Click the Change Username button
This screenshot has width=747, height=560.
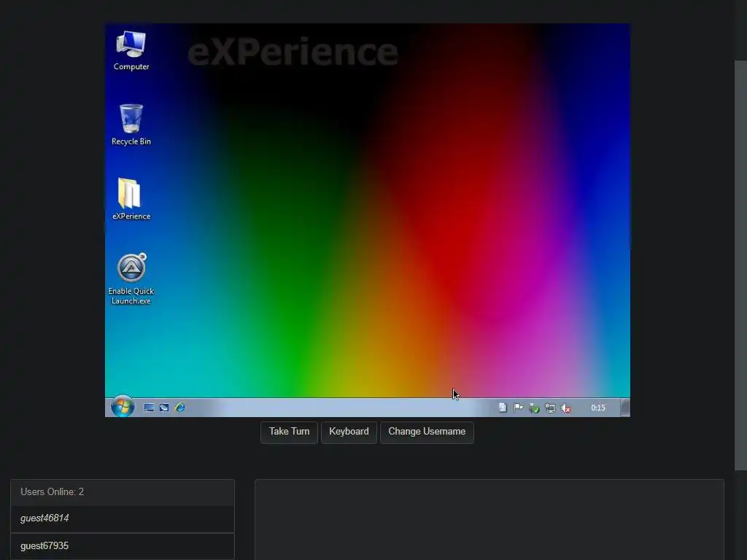[x=427, y=432]
